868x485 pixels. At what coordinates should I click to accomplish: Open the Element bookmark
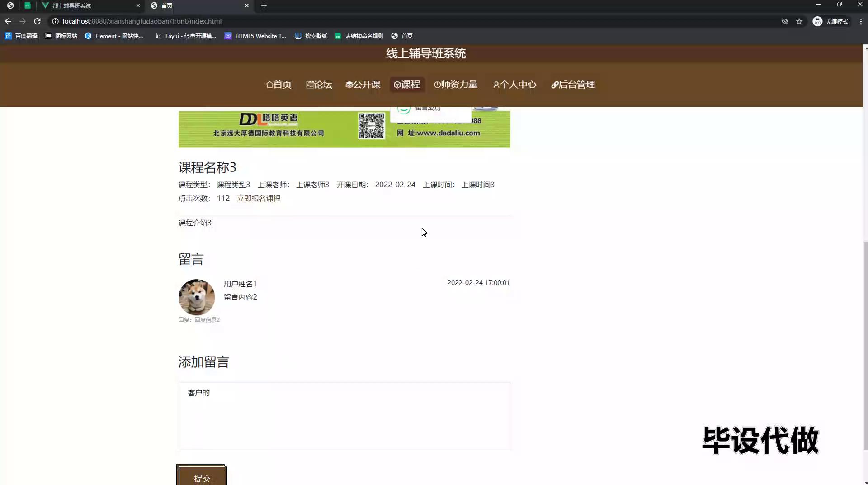[x=114, y=36]
